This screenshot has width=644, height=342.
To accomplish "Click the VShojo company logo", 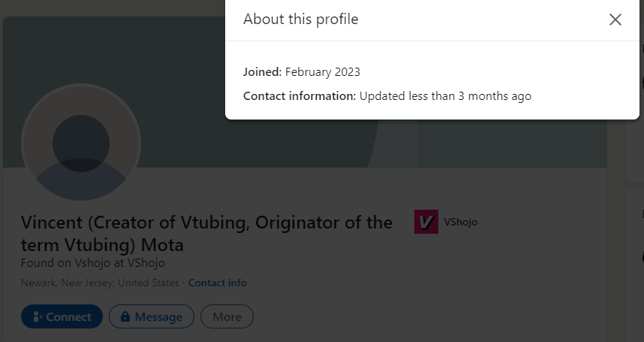I will [x=426, y=222].
